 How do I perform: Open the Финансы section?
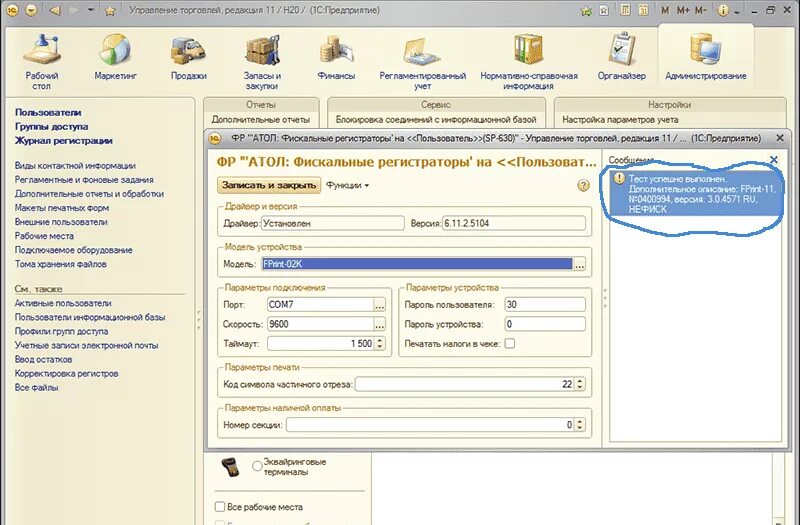tap(336, 57)
